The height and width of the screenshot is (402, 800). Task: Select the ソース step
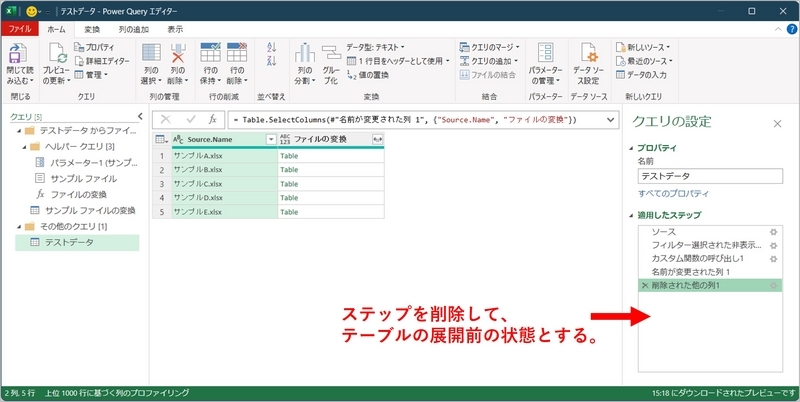click(x=710, y=232)
